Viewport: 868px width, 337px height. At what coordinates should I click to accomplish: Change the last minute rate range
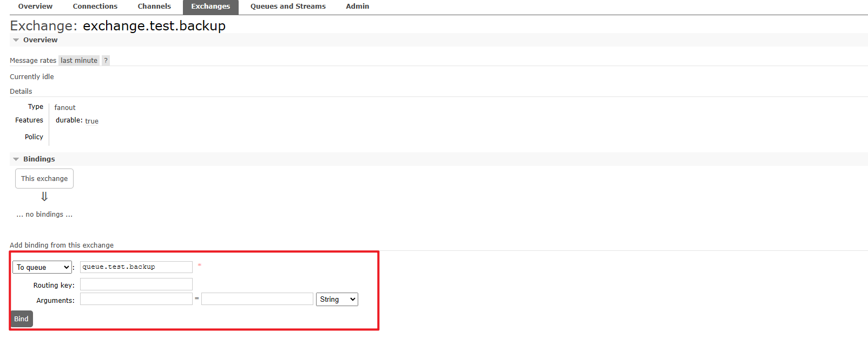[x=79, y=61]
